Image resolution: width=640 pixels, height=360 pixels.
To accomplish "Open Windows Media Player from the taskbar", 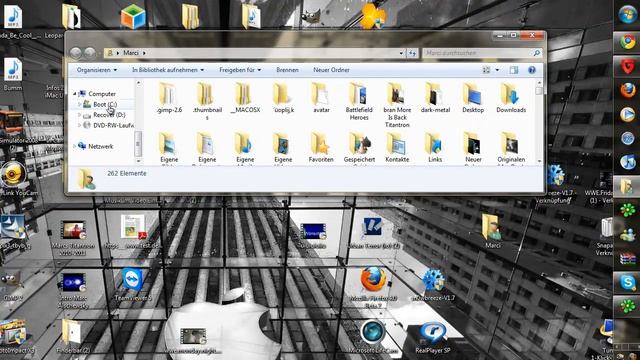I will 627,114.
